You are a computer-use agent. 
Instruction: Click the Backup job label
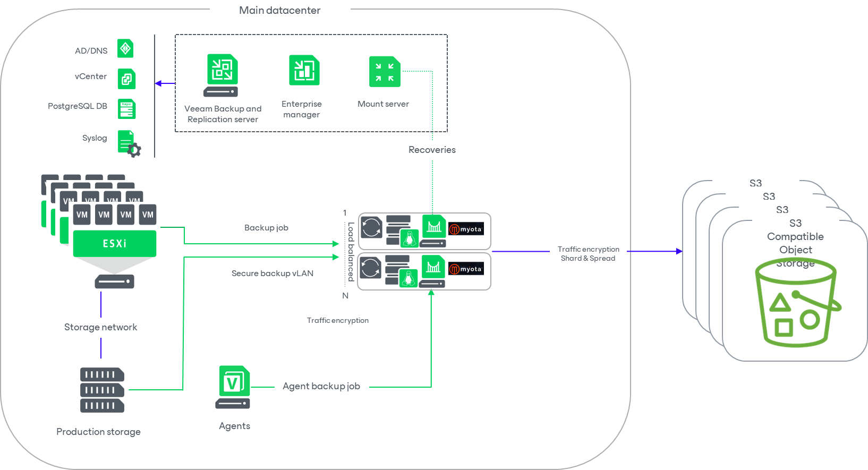coord(267,228)
